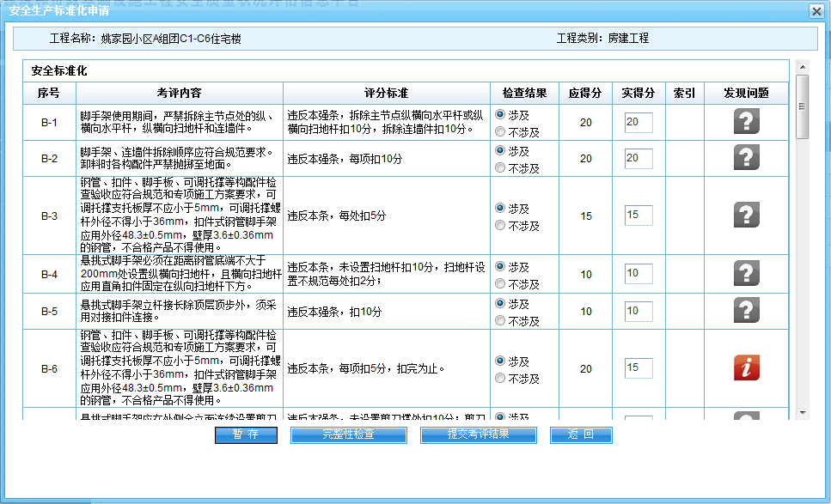Run the 完整性检查 button

tap(348, 434)
